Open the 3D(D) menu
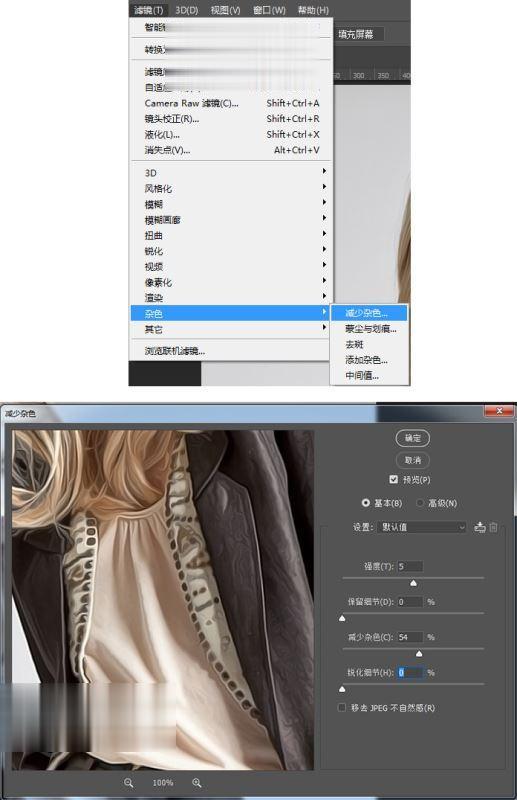This screenshot has width=517, height=800. pyautogui.click(x=186, y=10)
